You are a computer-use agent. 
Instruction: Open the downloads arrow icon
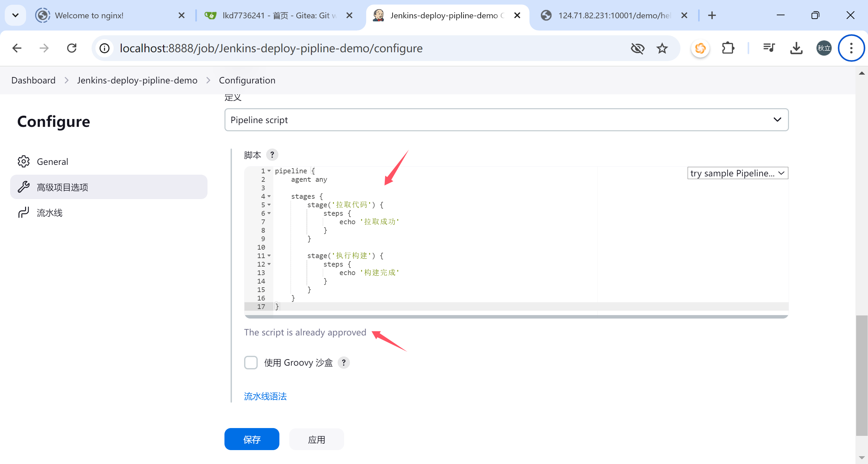[796, 48]
